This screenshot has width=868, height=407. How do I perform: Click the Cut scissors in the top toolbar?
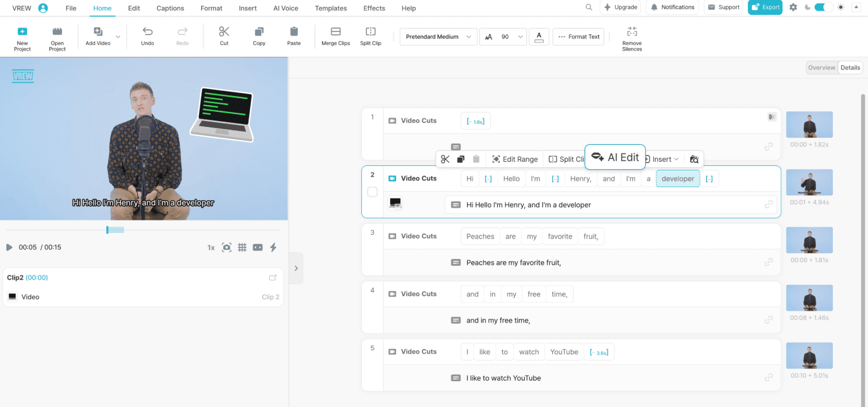point(224,32)
